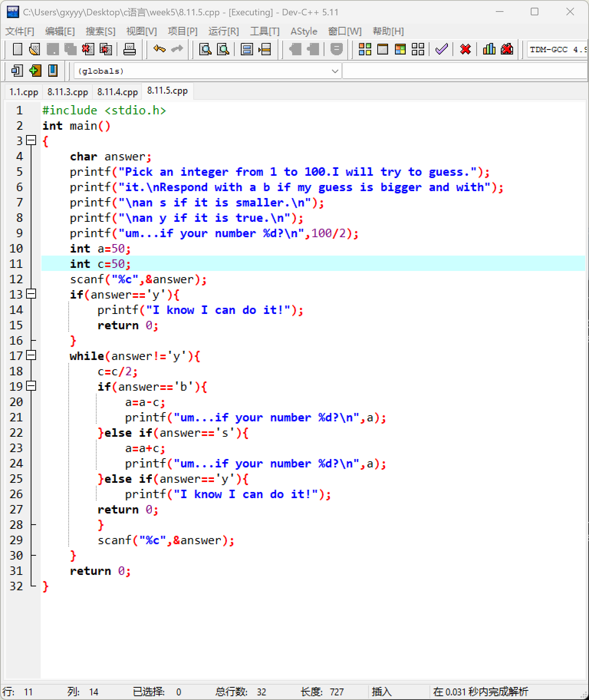589x700 pixels.
Task: Switch to the 1.1.cpp tab
Action: pyautogui.click(x=24, y=92)
